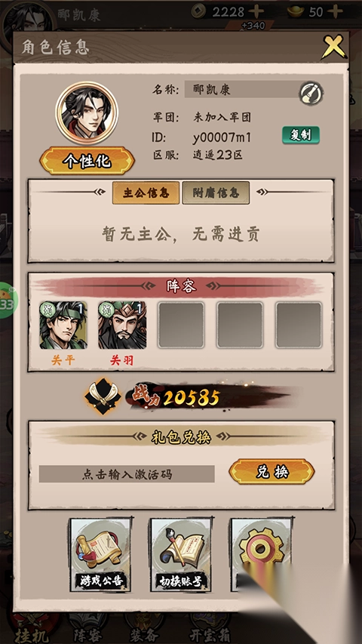Viewport: 362px width, 644px height.
Task: Add ingots with plus next to 50
Action: [335, 11]
